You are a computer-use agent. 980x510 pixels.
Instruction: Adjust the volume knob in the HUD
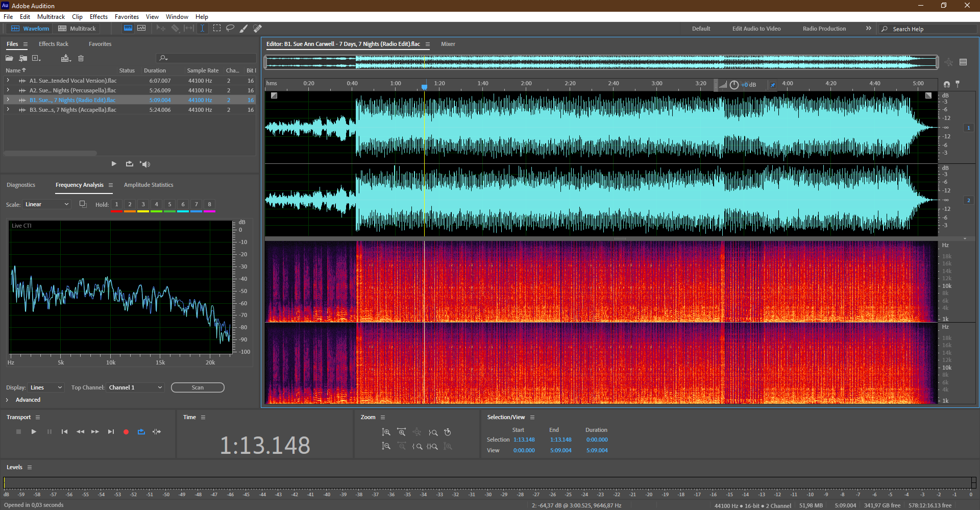734,85
